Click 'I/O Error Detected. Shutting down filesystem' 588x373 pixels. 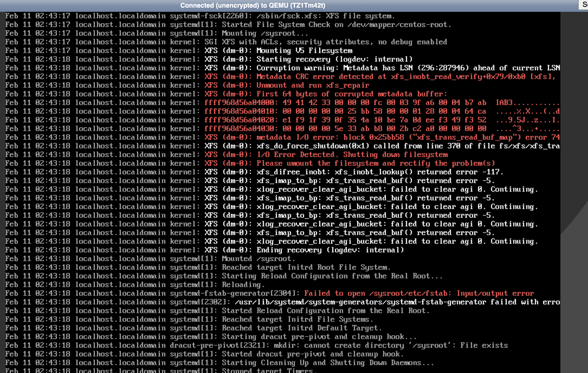pyautogui.click(x=352, y=154)
